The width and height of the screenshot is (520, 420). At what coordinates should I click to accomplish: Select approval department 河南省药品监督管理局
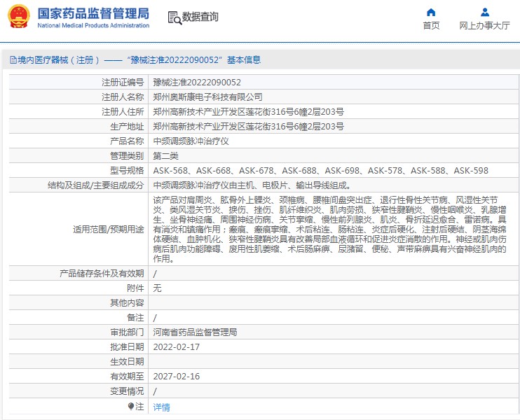[195, 332]
